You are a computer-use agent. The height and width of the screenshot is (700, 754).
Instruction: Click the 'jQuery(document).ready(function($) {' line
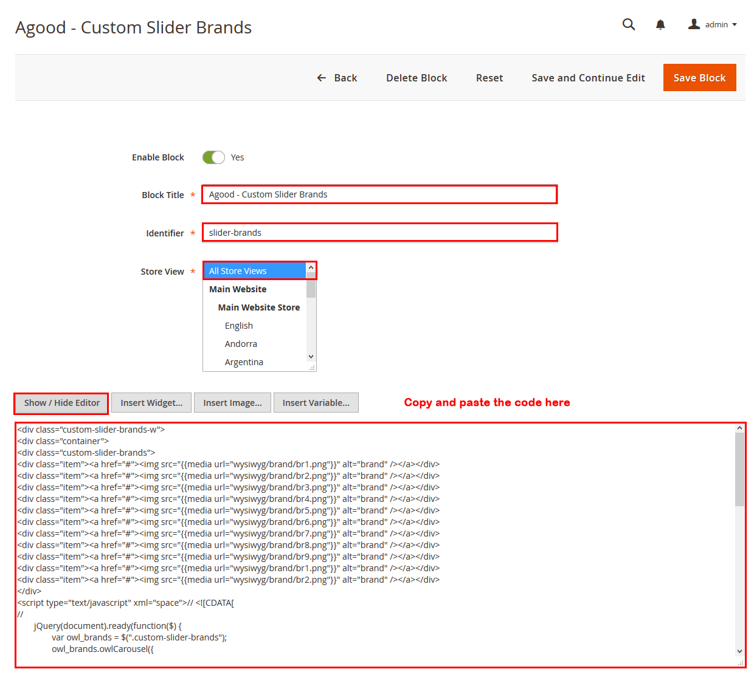pos(108,626)
